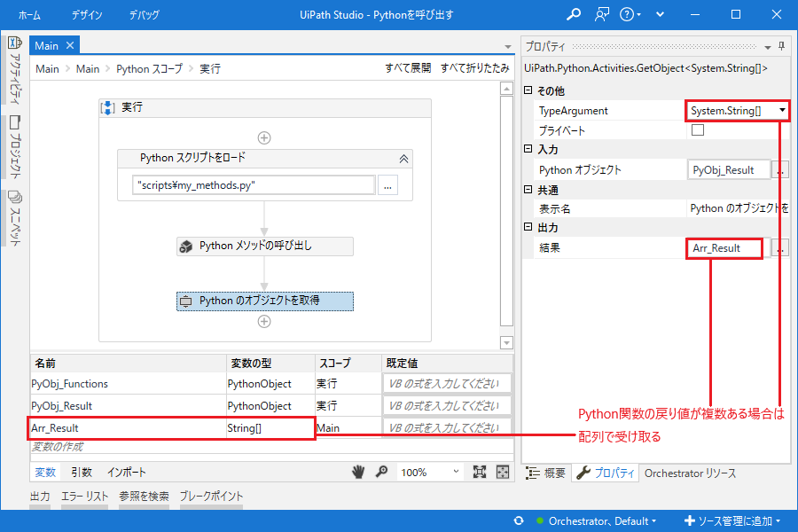Select the 実行 breadcrumb item
This screenshot has height=532, width=798.
[x=209, y=69]
